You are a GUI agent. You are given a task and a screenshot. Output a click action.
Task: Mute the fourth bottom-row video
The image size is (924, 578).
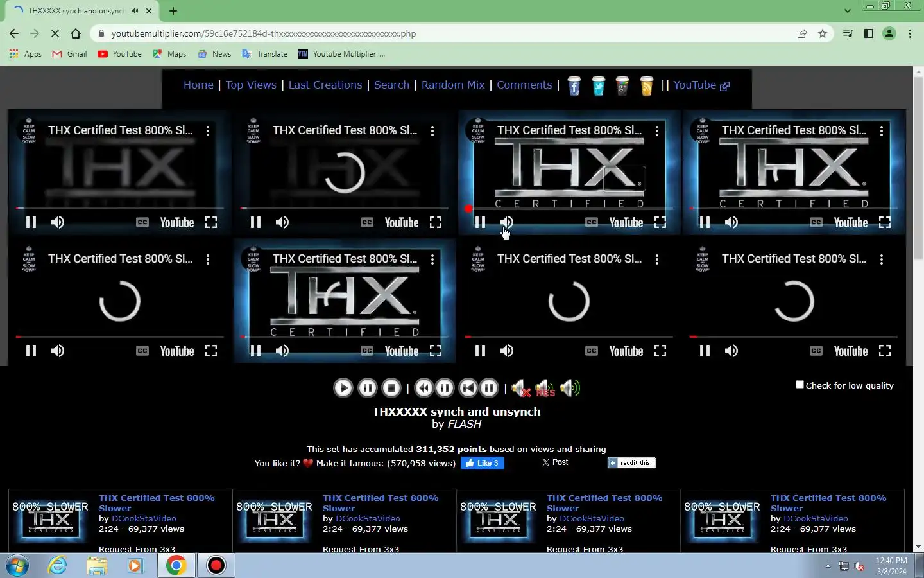[x=732, y=351]
